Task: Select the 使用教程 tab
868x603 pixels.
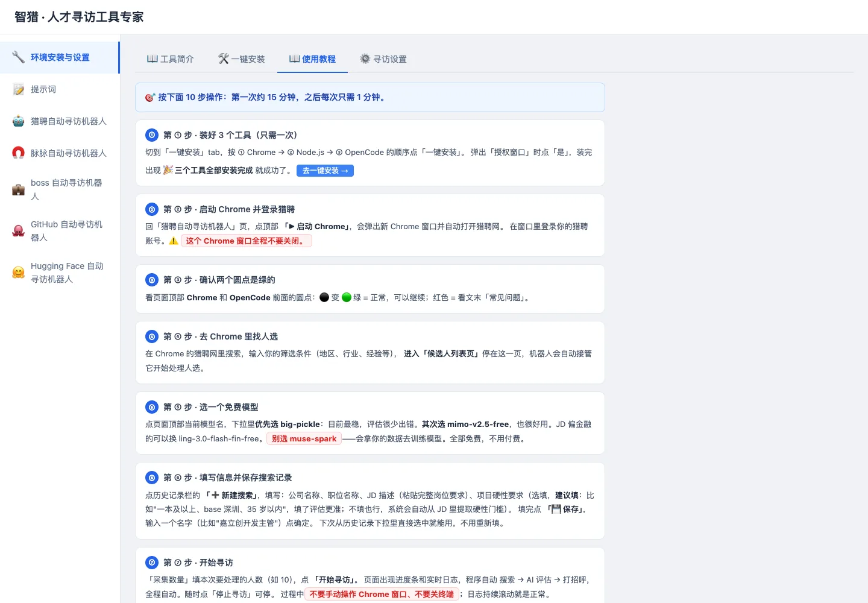Action: (x=312, y=59)
